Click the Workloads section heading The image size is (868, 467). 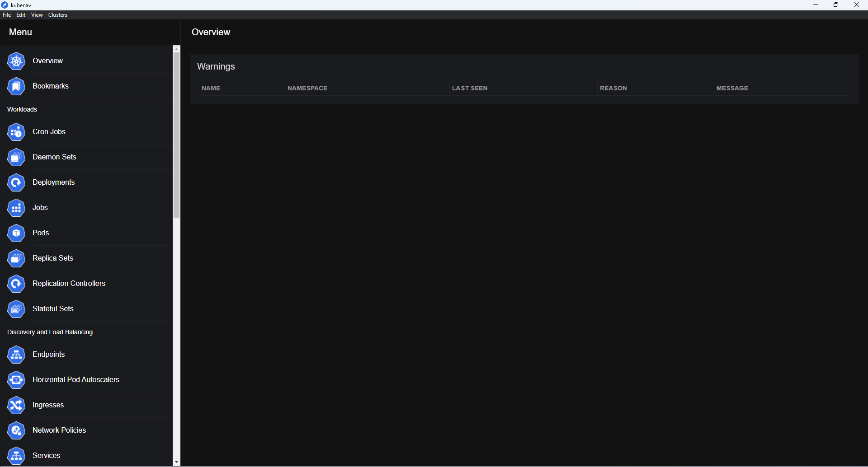pos(22,109)
